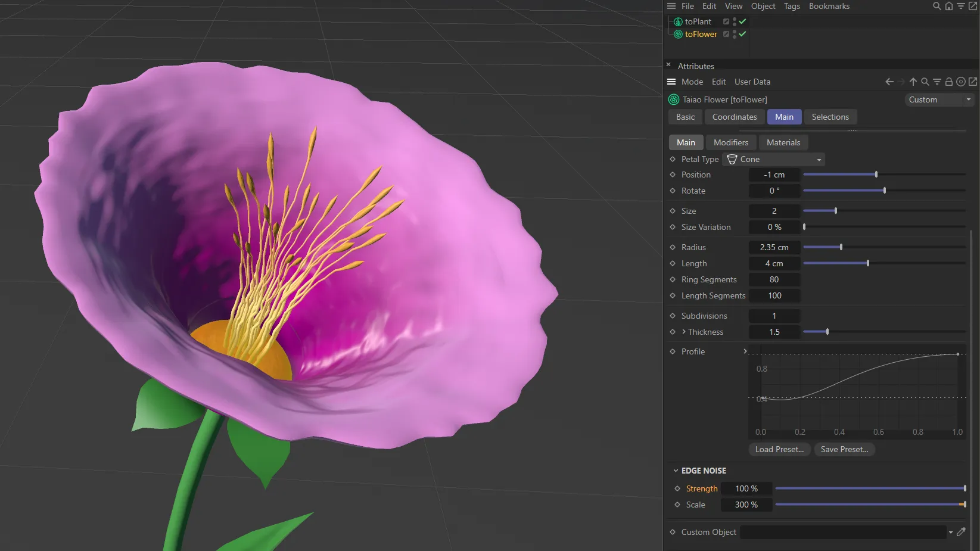This screenshot has width=980, height=551.
Task: Toggle the green enable checkmark for toFlower
Action: click(x=742, y=34)
